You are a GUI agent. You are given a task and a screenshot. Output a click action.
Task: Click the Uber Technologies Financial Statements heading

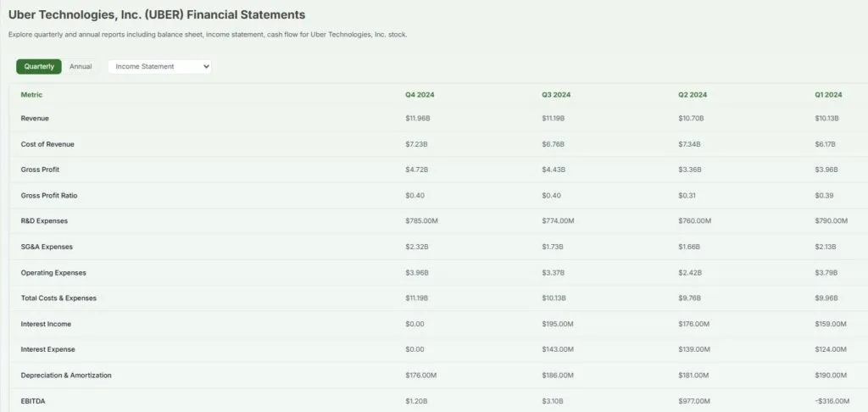[x=157, y=15]
